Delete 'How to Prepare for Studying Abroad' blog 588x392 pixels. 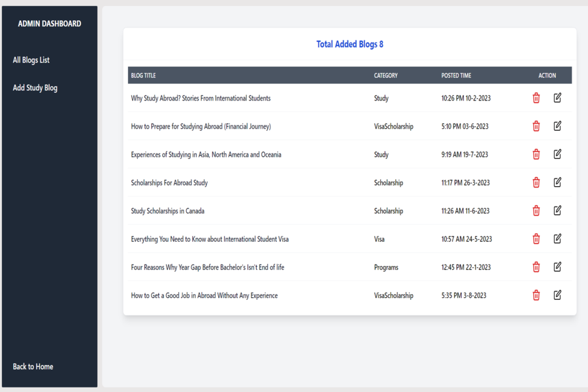coord(536,126)
